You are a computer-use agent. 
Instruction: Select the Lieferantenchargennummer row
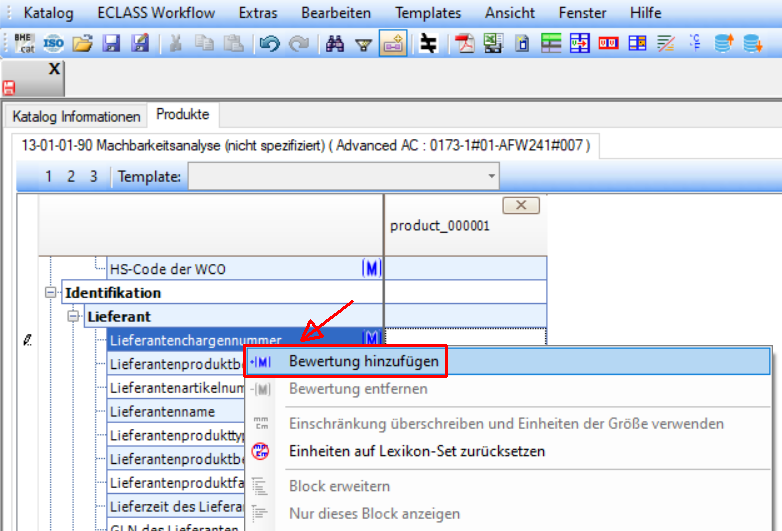pyautogui.click(x=245, y=340)
